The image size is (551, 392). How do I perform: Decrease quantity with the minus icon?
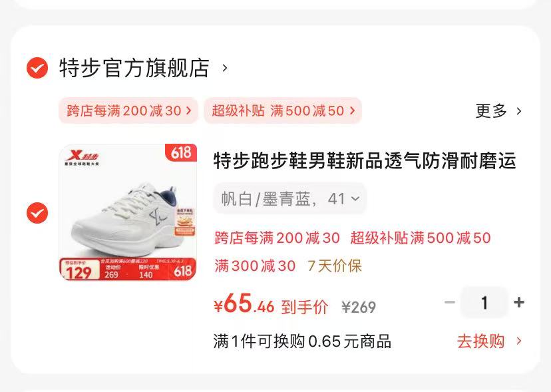(x=450, y=302)
